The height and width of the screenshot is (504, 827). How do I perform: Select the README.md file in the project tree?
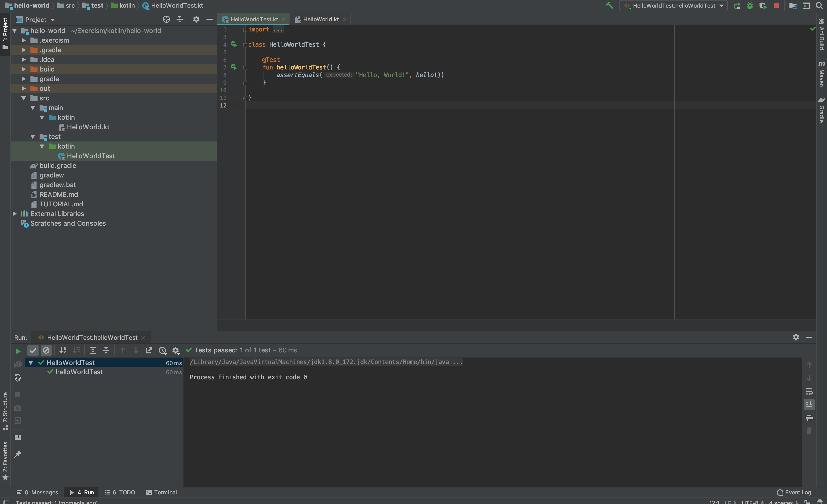coord(58,194)
